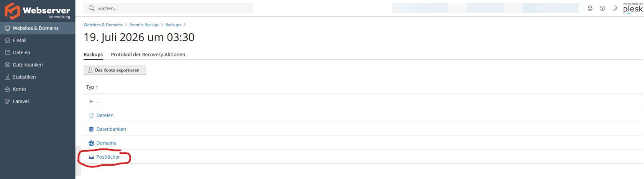Click inside the Suchen search field
The width and height of the screenshot is (644, 179).
click(168, 8)
